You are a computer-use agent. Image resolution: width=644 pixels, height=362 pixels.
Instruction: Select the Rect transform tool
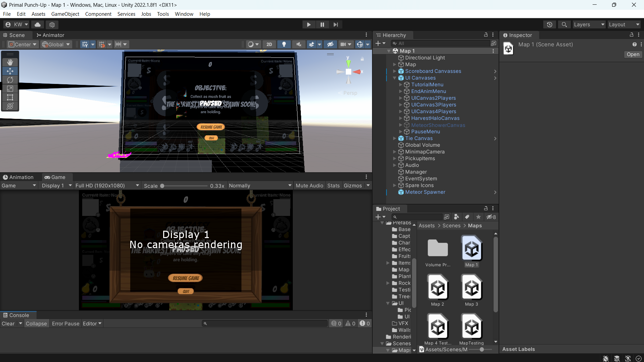[x=10, y=97]
